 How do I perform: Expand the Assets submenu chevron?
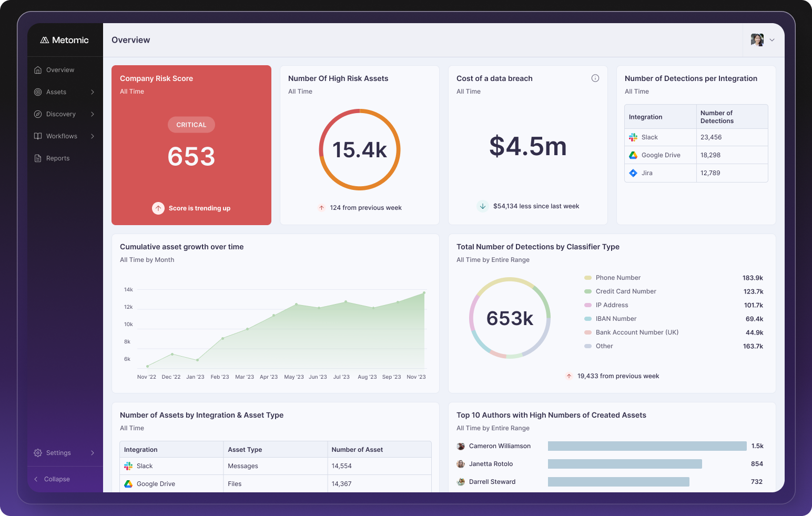93,92
